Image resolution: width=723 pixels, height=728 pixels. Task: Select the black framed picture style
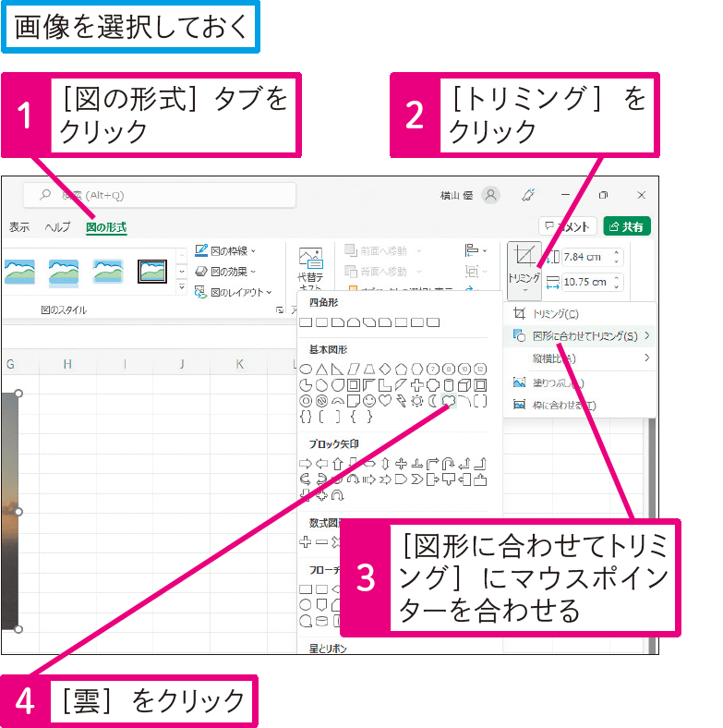point(152,272)
